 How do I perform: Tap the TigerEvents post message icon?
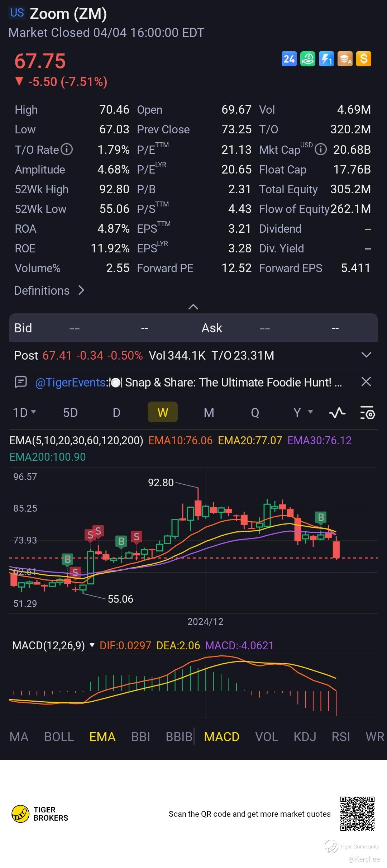tap(21, 382)
